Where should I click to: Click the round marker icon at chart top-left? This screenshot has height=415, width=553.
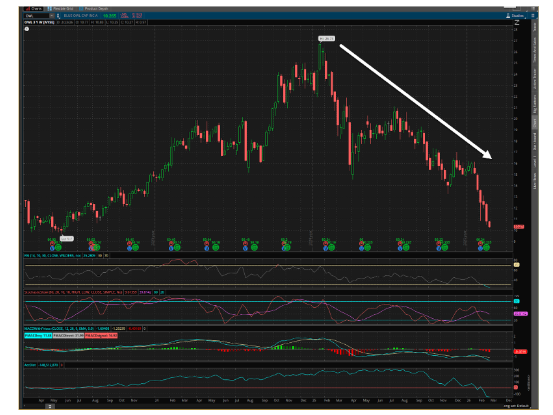coord(27,29)
